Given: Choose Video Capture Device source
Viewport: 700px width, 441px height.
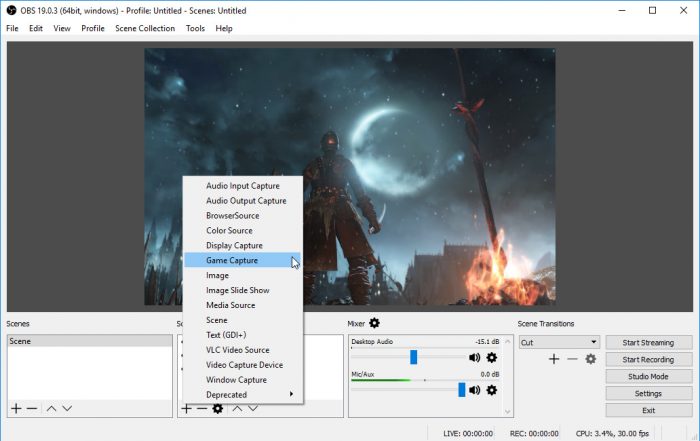Looking at the screenshot, I should (243, 365).
